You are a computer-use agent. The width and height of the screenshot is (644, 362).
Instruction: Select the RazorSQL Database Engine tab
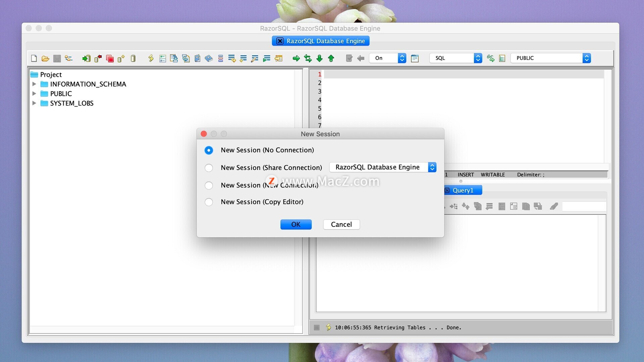321,41
